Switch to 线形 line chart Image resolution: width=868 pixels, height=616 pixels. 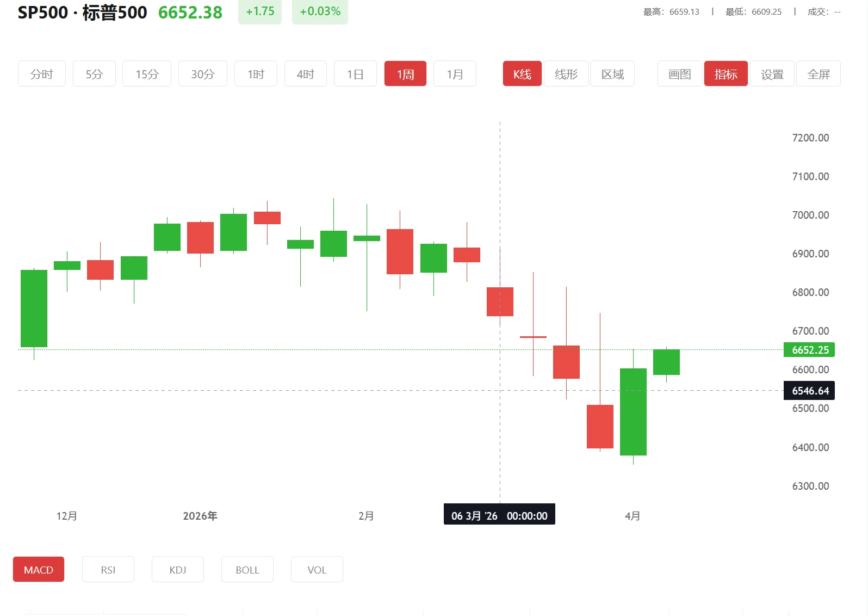(x=566, y=74)
